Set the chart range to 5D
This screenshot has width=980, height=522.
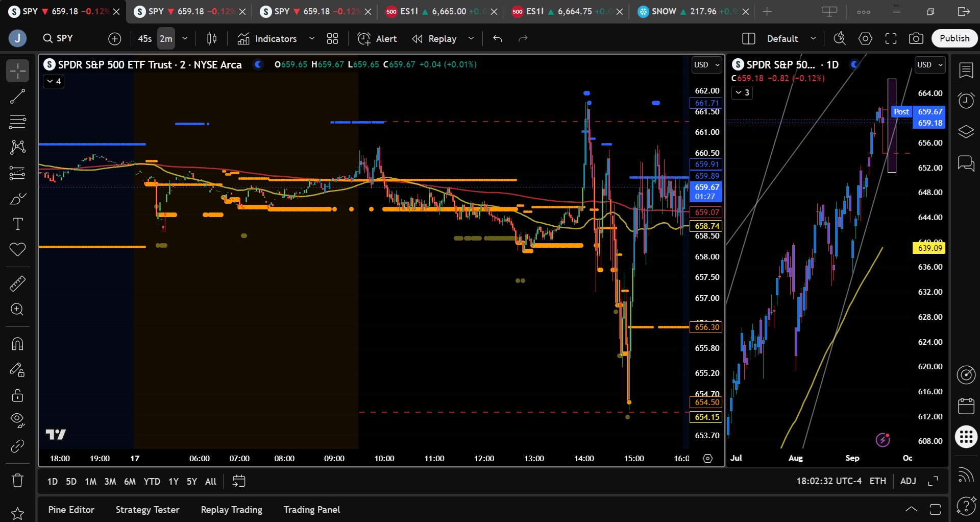click(x=71, y=482)
